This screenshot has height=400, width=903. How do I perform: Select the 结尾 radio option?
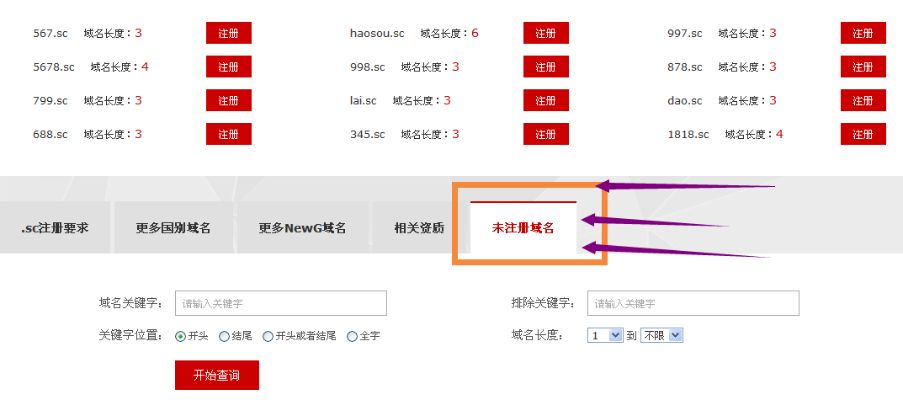click(224, 337)
